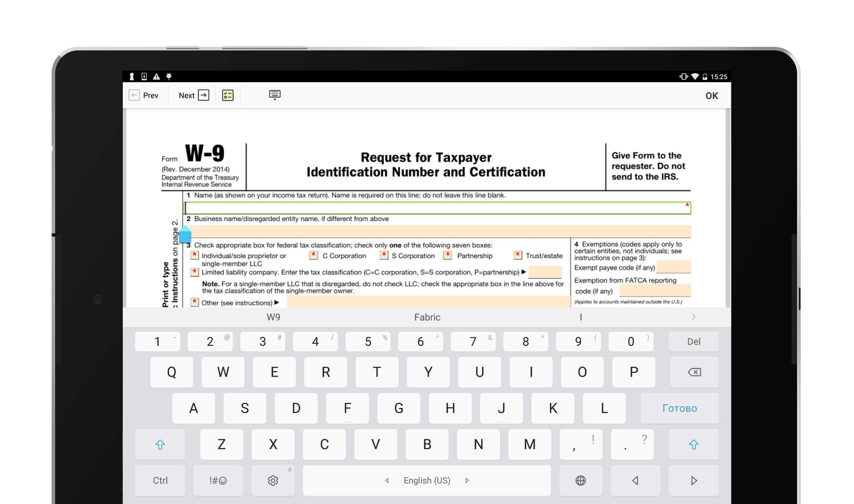Tap the Готово done key
Viewport: 854px width, 504px height.
click(679, 408)
